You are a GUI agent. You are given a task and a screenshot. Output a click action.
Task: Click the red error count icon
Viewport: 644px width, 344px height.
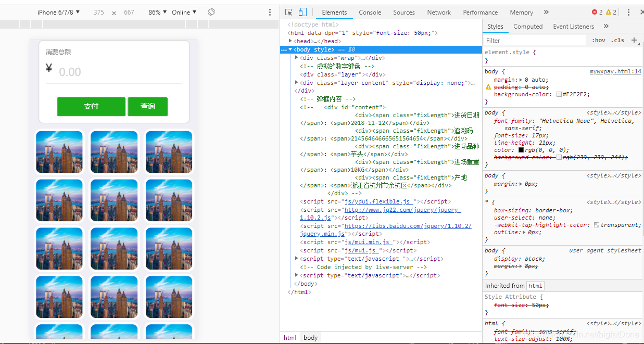point(595,12)
